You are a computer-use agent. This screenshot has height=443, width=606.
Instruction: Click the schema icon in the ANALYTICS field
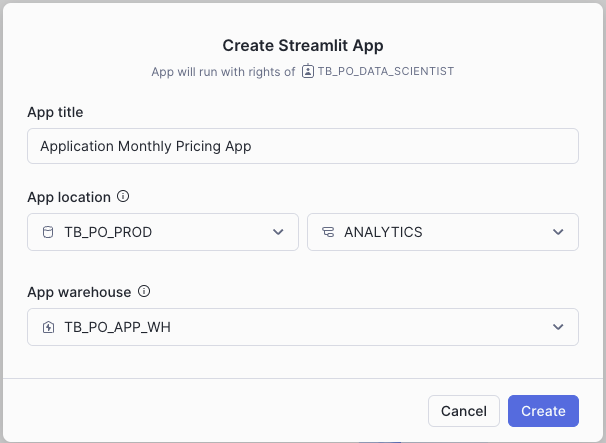(x=328, y=232)
